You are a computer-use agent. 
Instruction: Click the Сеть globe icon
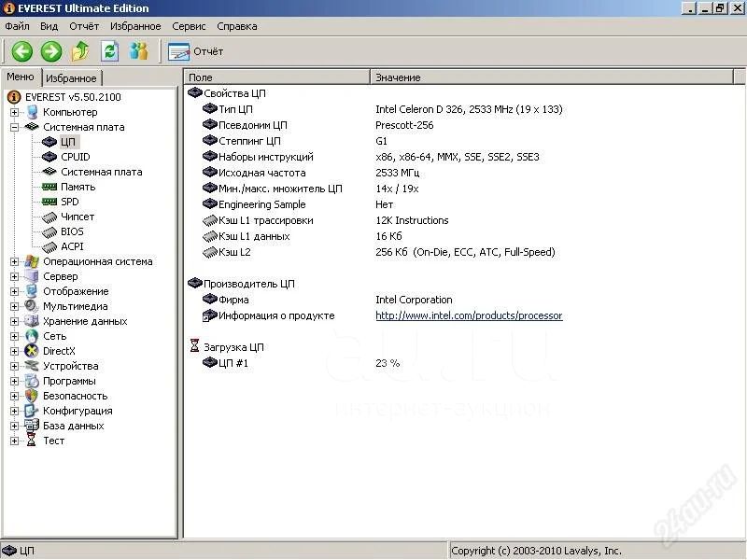pyautogui.click(x=32, y=336)
